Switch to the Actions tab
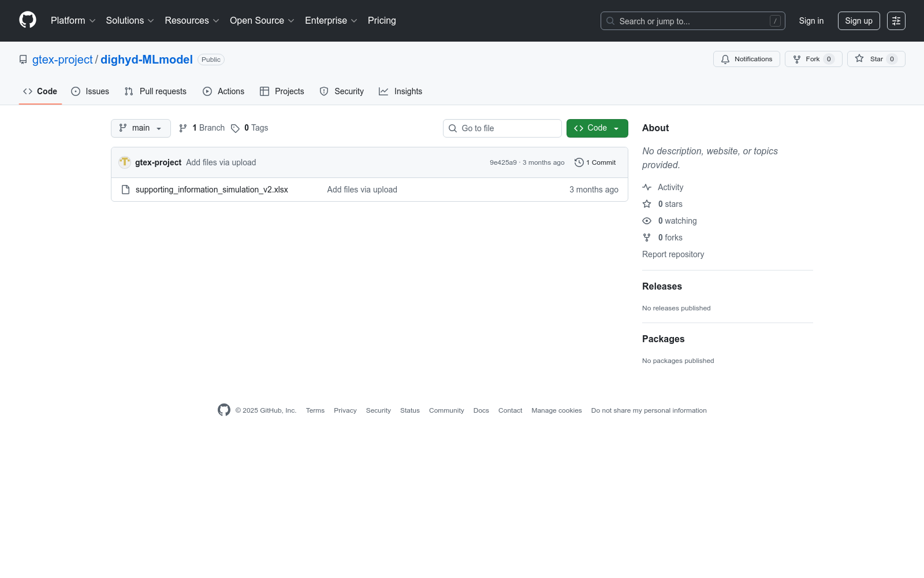Image resolution: width=924 pixels, height=578 pixels. tap(223, 91)
